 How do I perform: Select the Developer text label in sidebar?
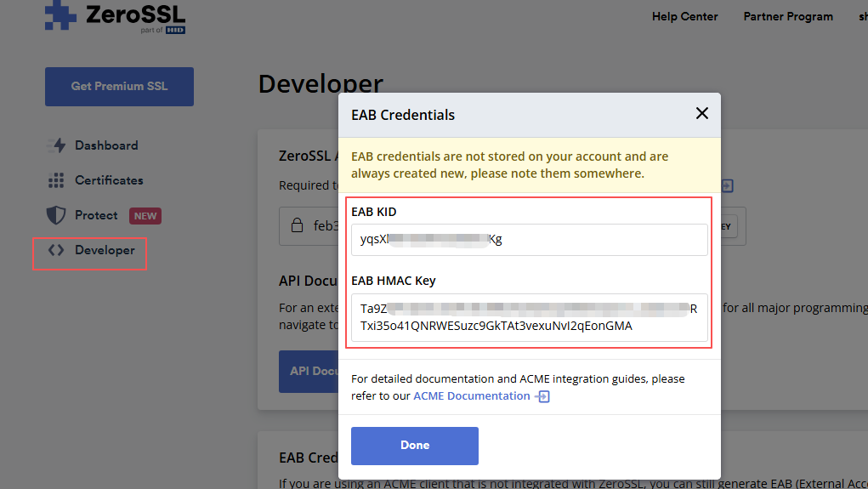coord(105,250)
